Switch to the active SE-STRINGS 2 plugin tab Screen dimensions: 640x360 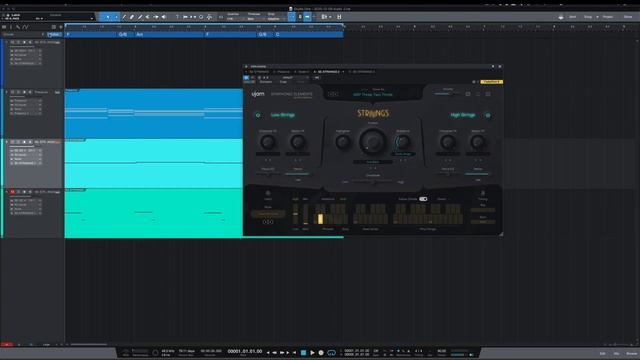tap(329, 72)
